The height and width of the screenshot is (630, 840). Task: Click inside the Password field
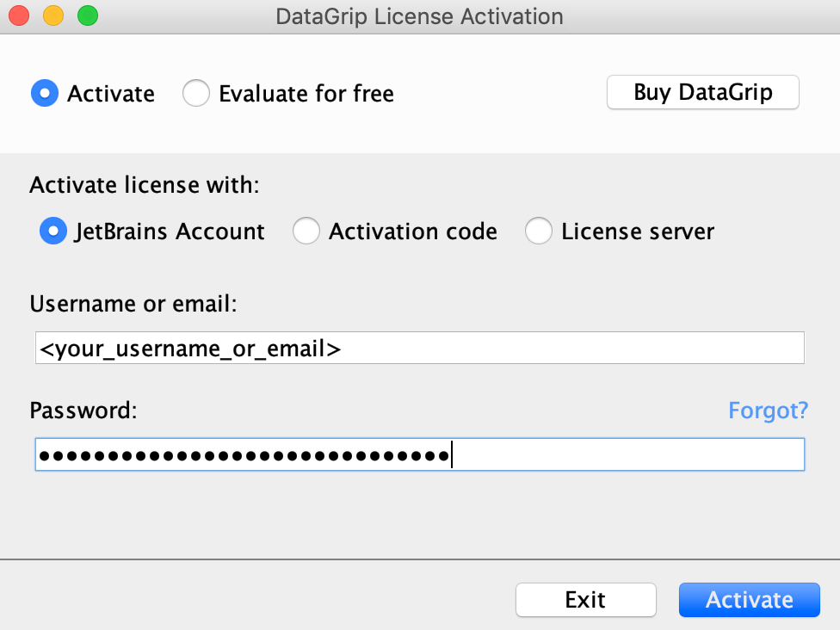coord(420,454)
